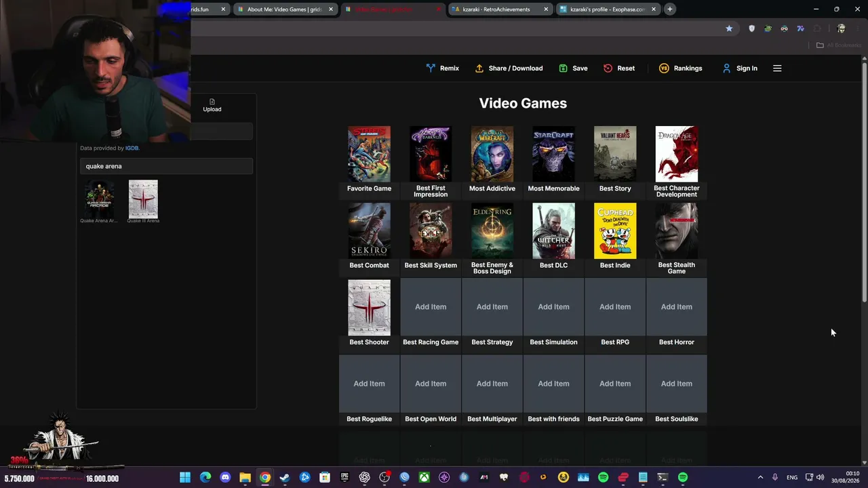The height and width of the screenshot is (488, 868).
Task: Add an item to Best Simulation
Action: tap(553, 307)
